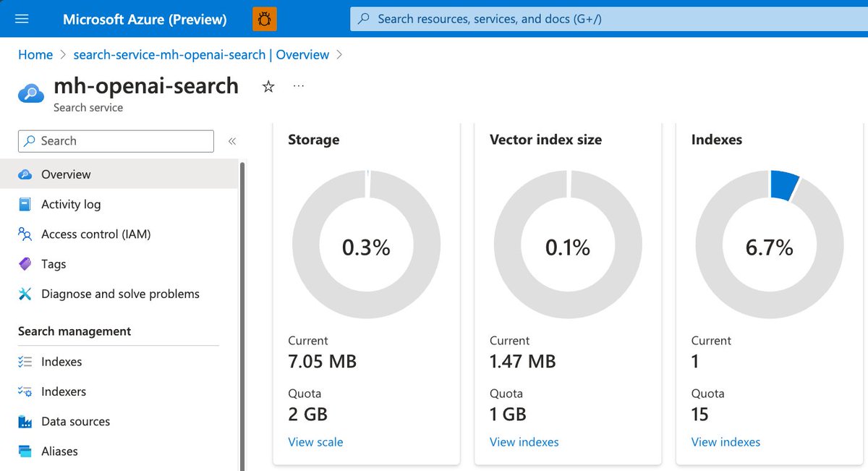Click the Data sources factory icon

click(25, 421)
